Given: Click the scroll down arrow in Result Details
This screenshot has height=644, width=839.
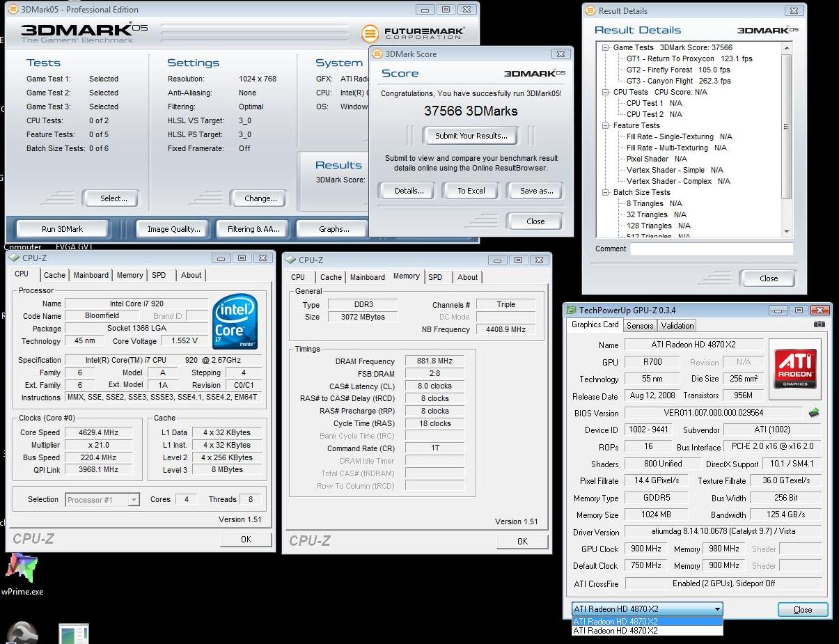Looking at the screenshot, I should (787, 231).
